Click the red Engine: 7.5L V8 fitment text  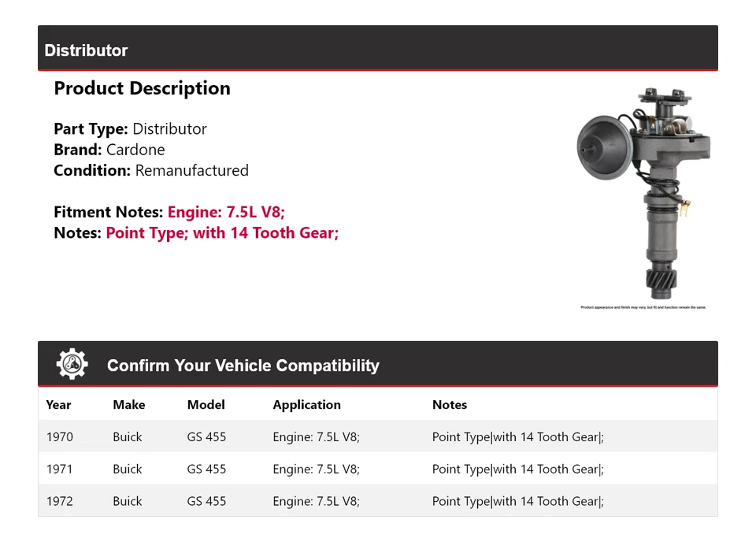point(228,212)
